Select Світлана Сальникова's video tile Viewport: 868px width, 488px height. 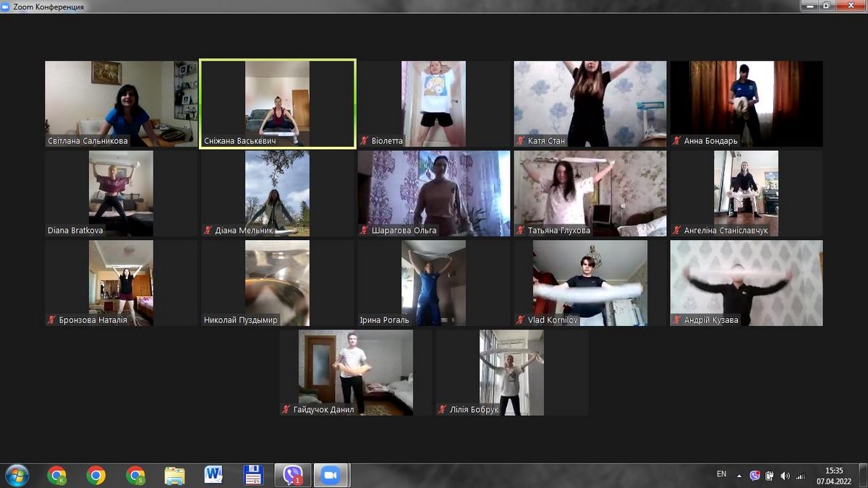pos(121,103)
